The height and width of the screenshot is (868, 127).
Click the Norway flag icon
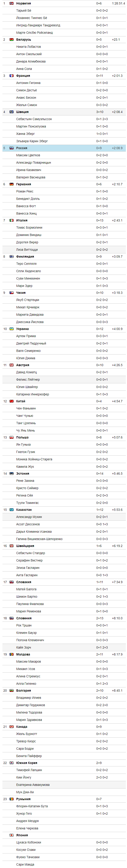click(11, 3)
